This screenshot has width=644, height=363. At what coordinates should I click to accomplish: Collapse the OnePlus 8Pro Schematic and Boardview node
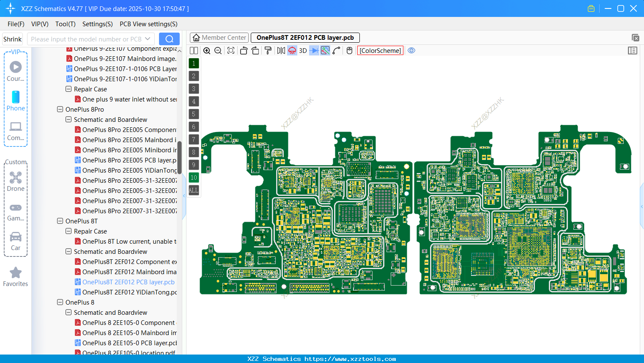68,119
